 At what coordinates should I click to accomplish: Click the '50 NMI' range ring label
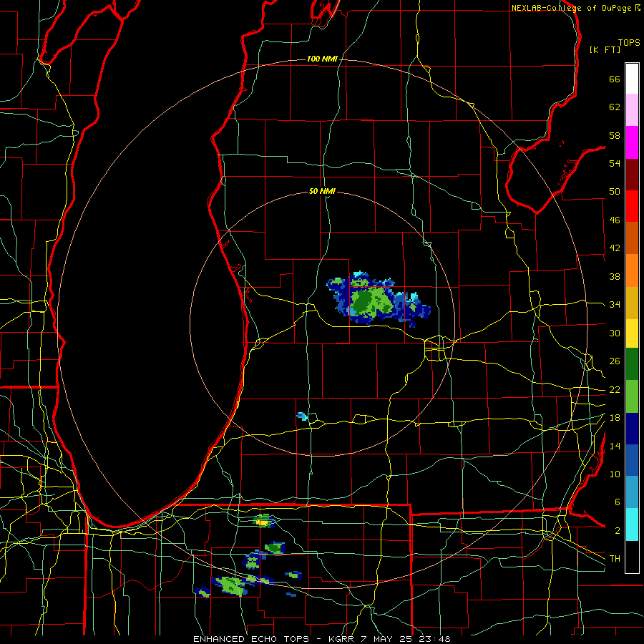322,191
